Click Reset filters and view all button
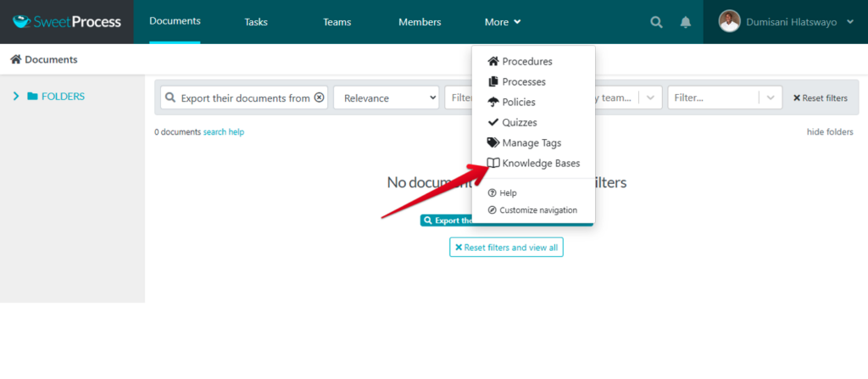The width and height of the screenshot is (868, 379). pyautogui.click(x=506, y=247)
